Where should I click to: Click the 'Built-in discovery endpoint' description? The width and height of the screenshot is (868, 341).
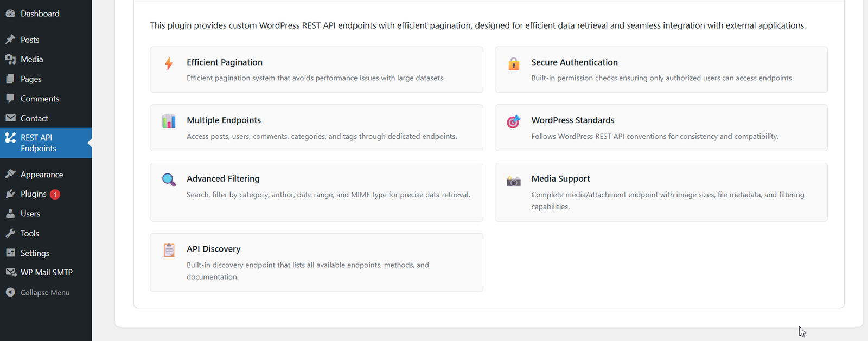[x=308, y=271]
